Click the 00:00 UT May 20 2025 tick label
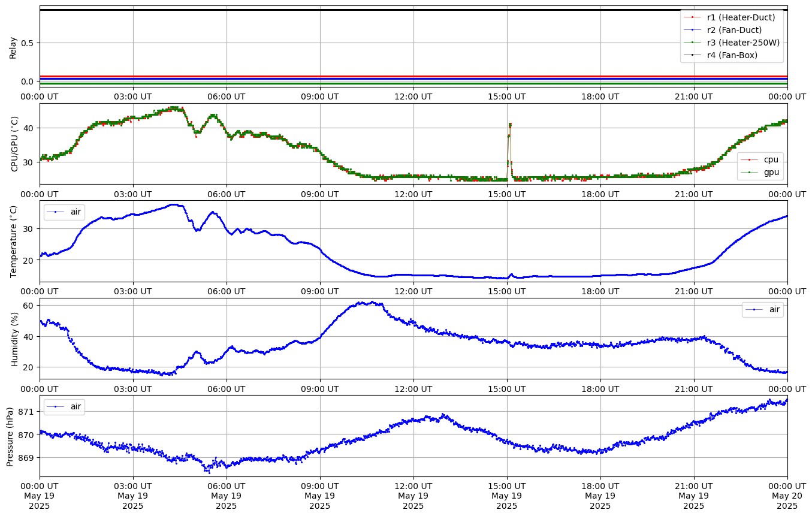This screenshot has width=812, height=516. tap(787, 496)
